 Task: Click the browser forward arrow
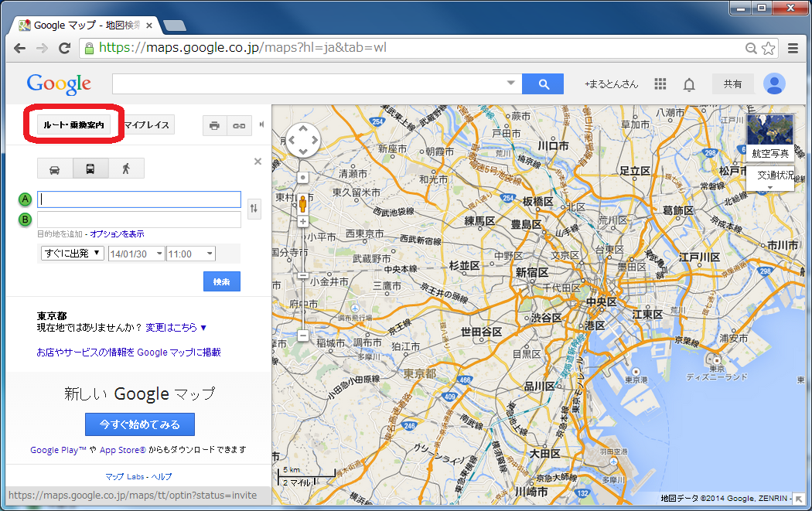tap(42, 48)
